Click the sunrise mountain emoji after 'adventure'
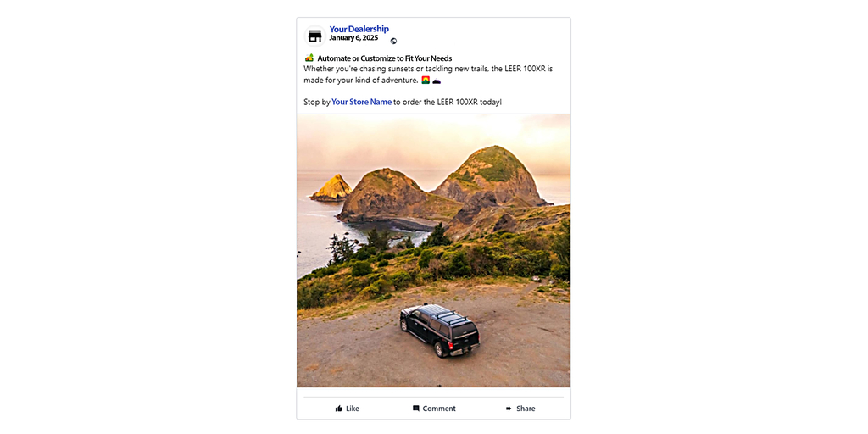Viewport: 868px width, 434px height. coord(426,81)
